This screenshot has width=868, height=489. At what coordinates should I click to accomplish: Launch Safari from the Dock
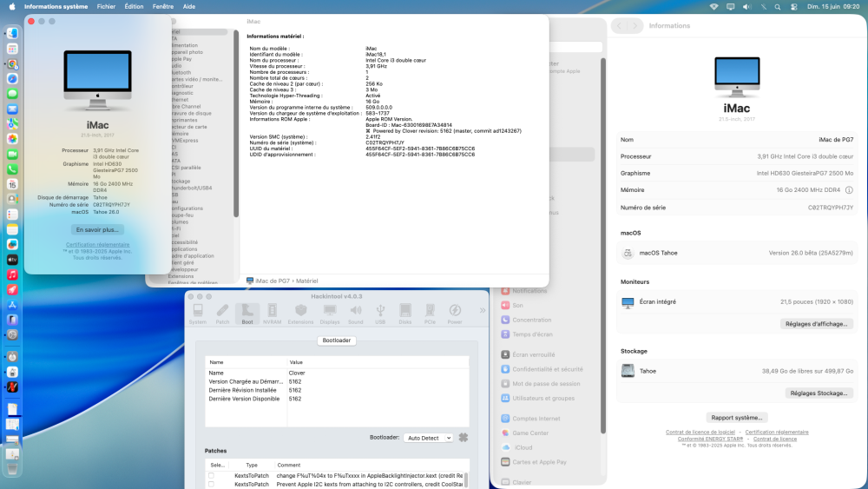[12, 79]
